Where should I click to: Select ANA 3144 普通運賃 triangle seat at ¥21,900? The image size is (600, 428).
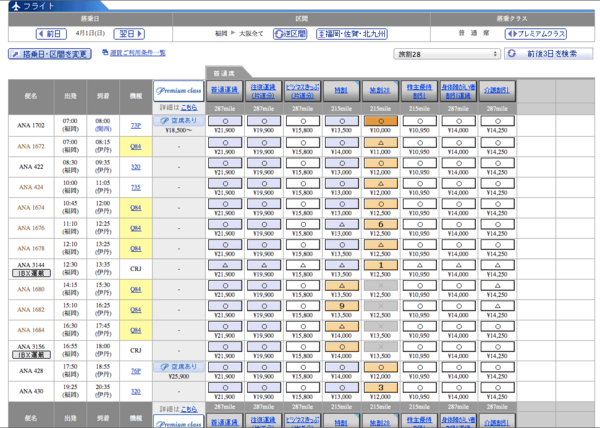point(225,265)
